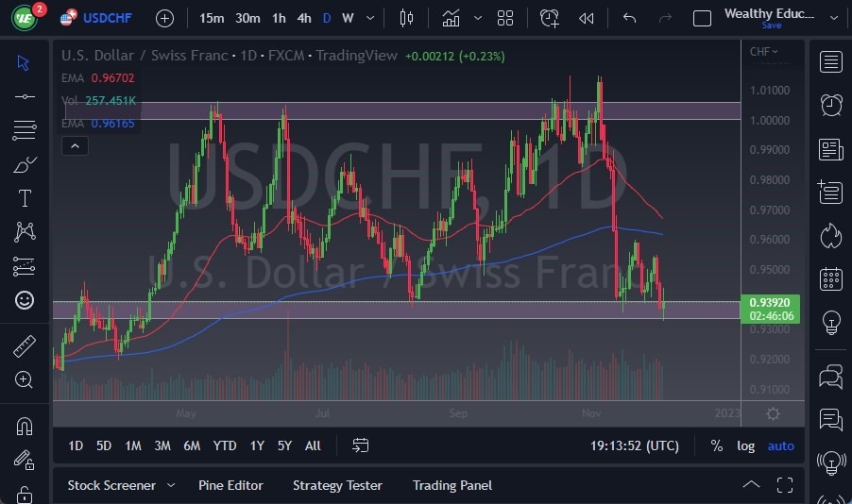
Task: Collapse the indicator legend
Action: (x=75, y=146)
